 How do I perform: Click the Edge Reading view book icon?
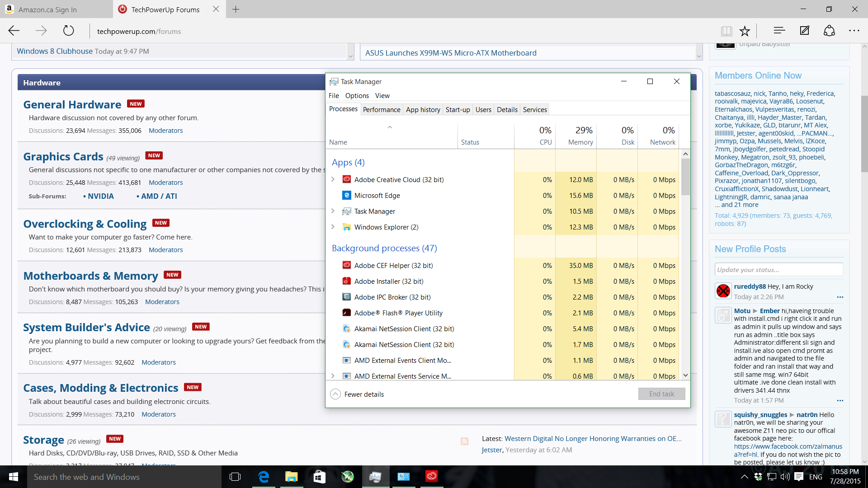click(x=726, y=31)
